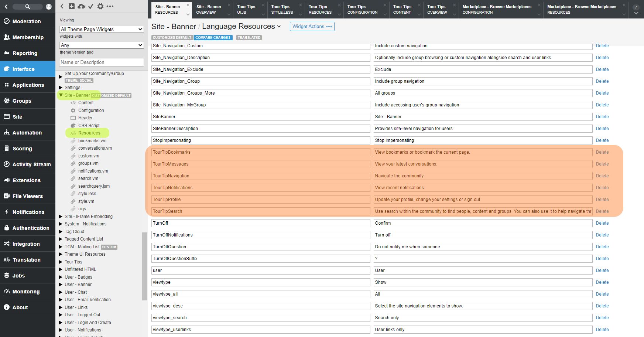The image size is (644, 337).
Task: Delete the Site_Navigation_Custom resource
Action: pyautogui.click(x=602, y=46)
